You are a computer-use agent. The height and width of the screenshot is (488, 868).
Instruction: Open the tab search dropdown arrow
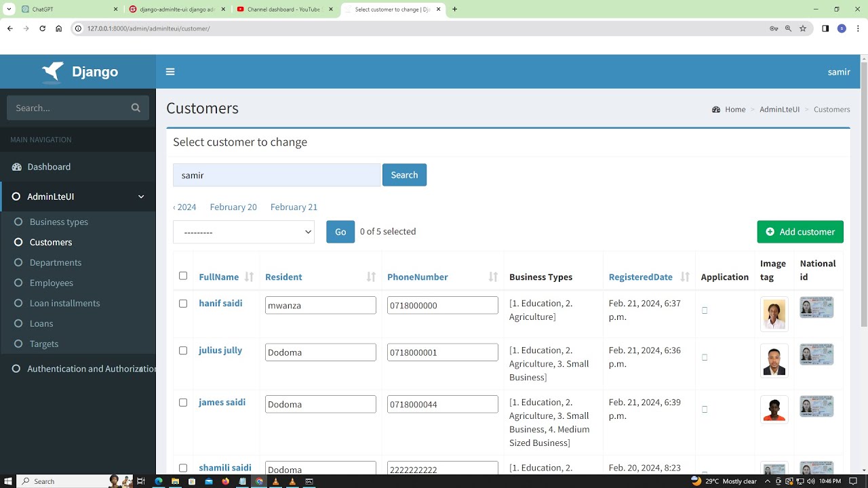point(9,9)
